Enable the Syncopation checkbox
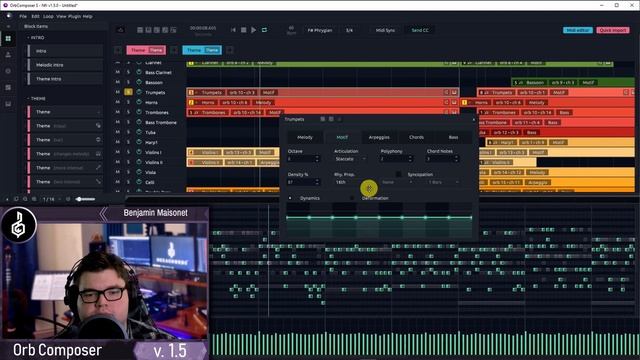The image size is (640, 360). coord(399,174)
